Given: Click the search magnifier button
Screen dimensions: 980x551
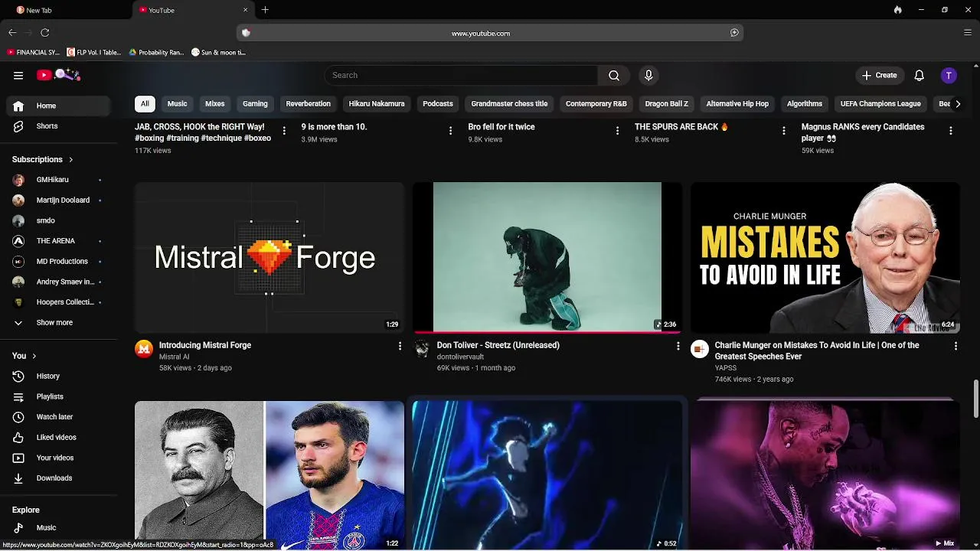Looking at the screenshot, I should [x=614, y=75].
